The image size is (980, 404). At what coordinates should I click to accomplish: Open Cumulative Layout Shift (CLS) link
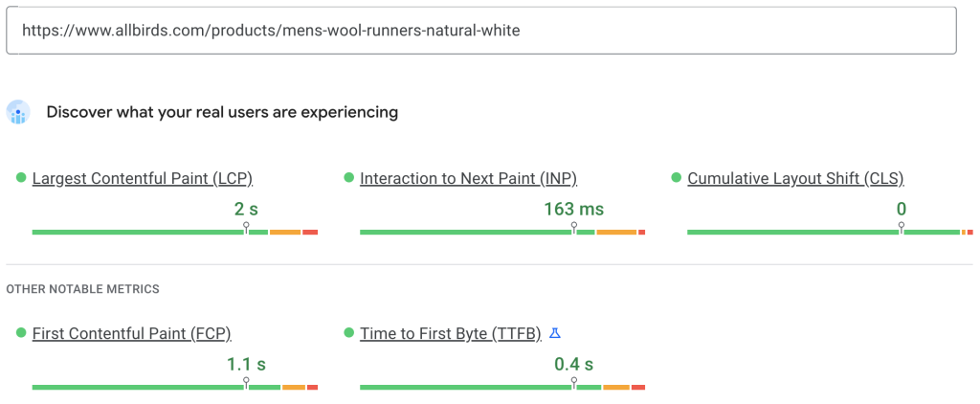[795, 178]
